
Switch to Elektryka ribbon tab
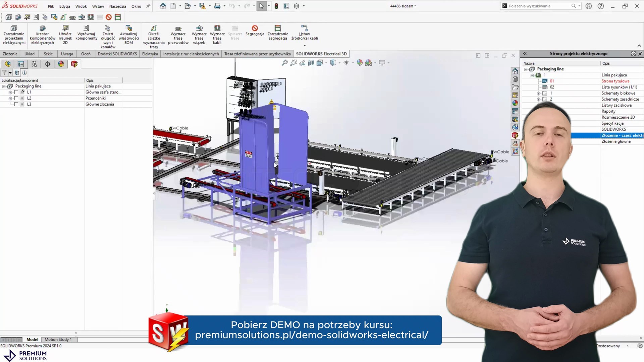pyautogui.click(x=150, y=54)
